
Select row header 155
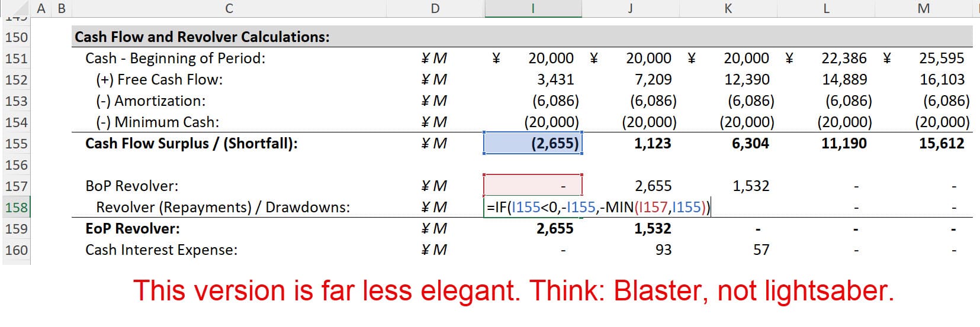pos(16,144)
